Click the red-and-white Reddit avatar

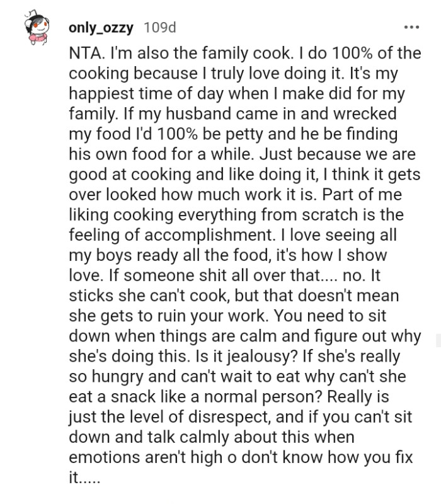click(36, 26)
